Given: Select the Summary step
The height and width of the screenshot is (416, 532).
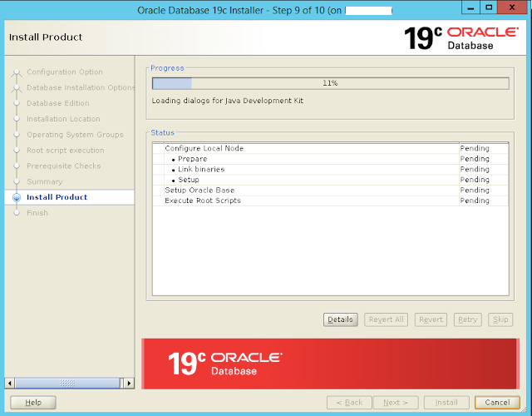Looking at the screenshot, I should pos(45,181).
